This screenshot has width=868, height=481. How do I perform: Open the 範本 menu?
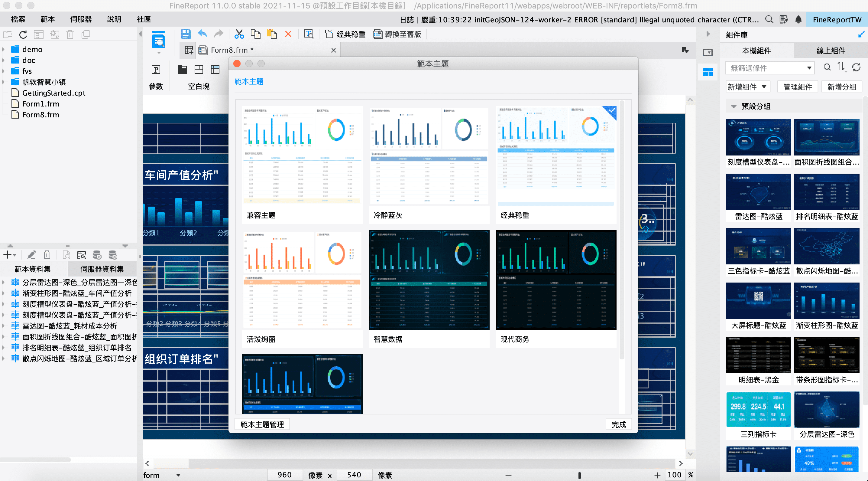pos(47,19)
